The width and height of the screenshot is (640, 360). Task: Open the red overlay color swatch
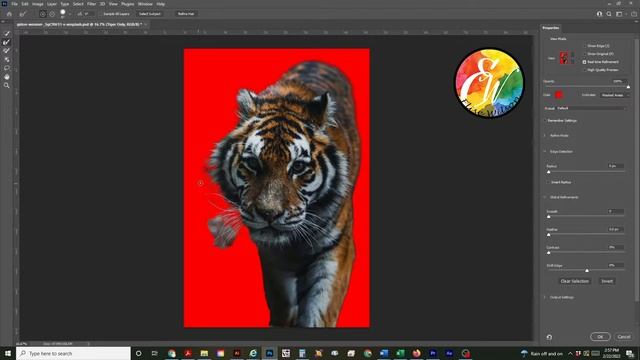pyautogui.click(x=558, y=95)
